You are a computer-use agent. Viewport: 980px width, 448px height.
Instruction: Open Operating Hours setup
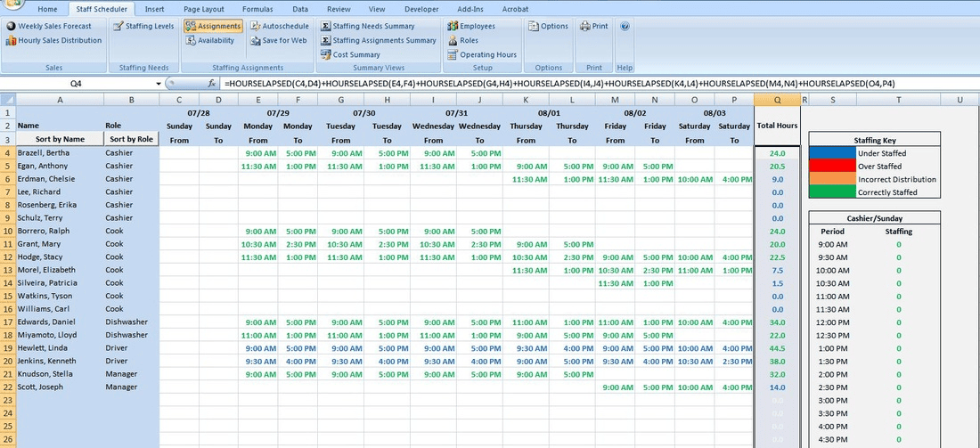[x=482, y=55]
